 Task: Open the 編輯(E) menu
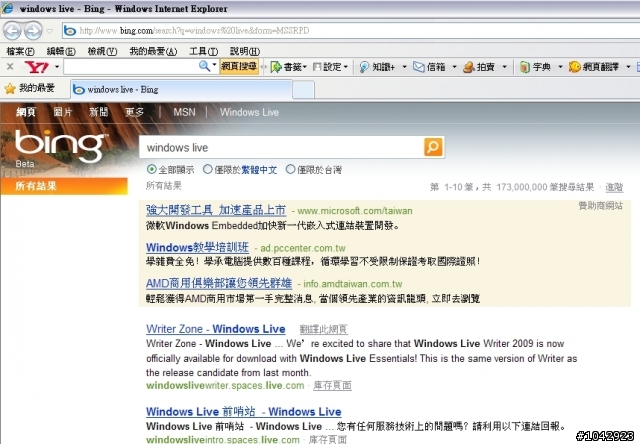pos(61,51)
